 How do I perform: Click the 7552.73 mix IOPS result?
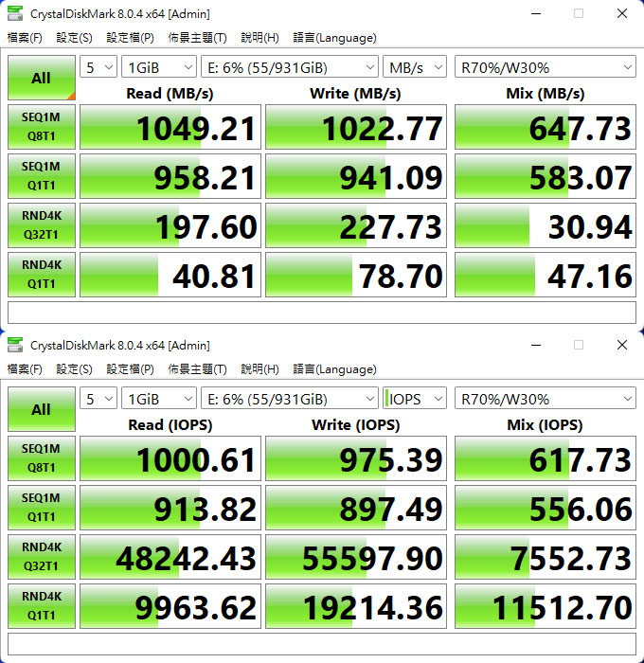pyautogui.click(x=546, y=557)
